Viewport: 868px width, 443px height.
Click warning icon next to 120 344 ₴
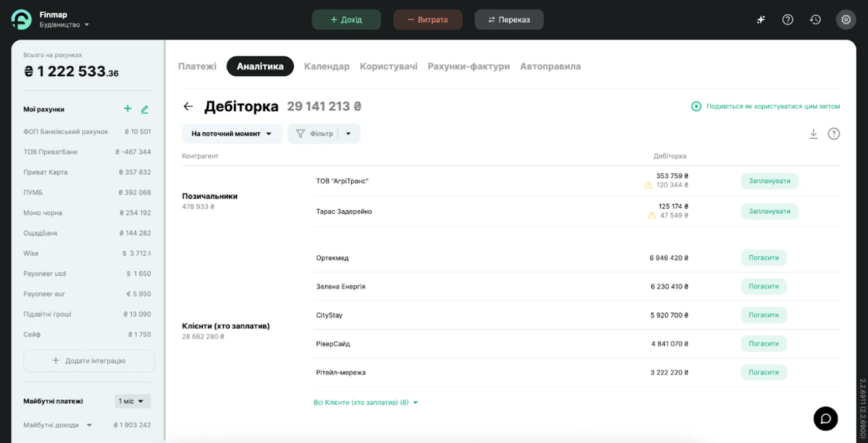648,185
